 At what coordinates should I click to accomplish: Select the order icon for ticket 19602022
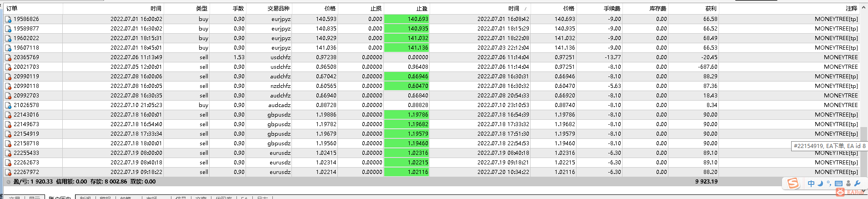8,38
